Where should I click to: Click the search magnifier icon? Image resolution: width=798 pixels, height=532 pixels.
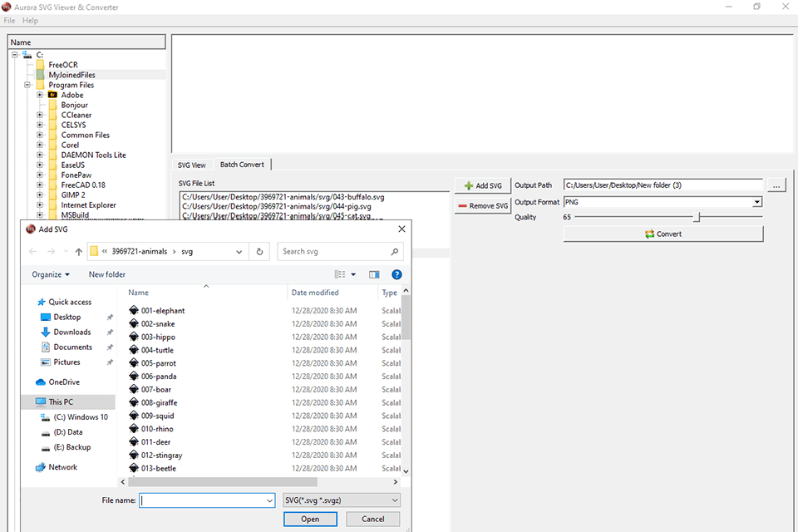[x=394, y=252]
